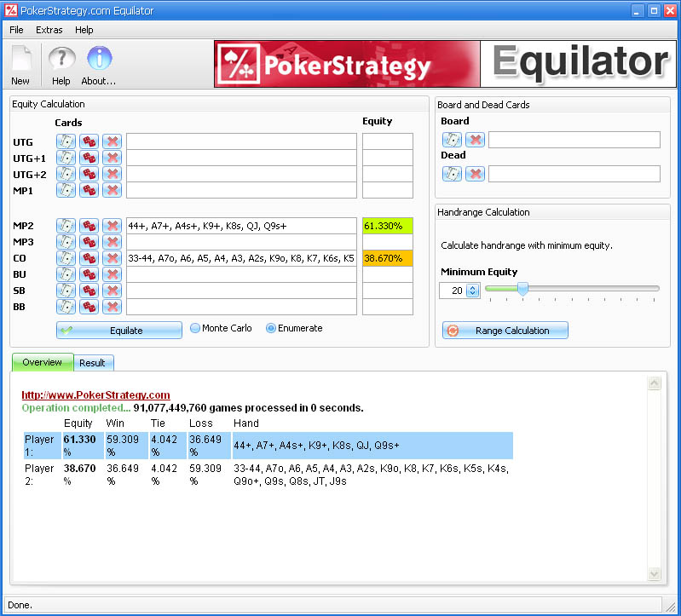Clear Dead cards with red X
Viewport: 681px width, 616px height.
coord(475,174)
